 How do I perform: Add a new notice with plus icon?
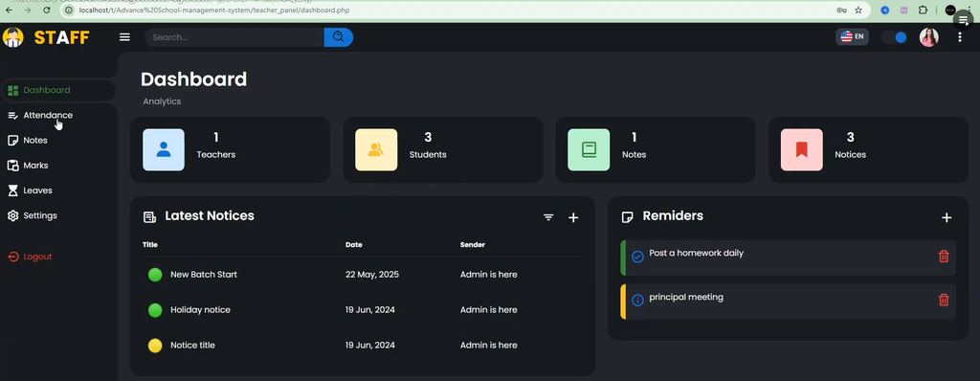pos(573,217)
